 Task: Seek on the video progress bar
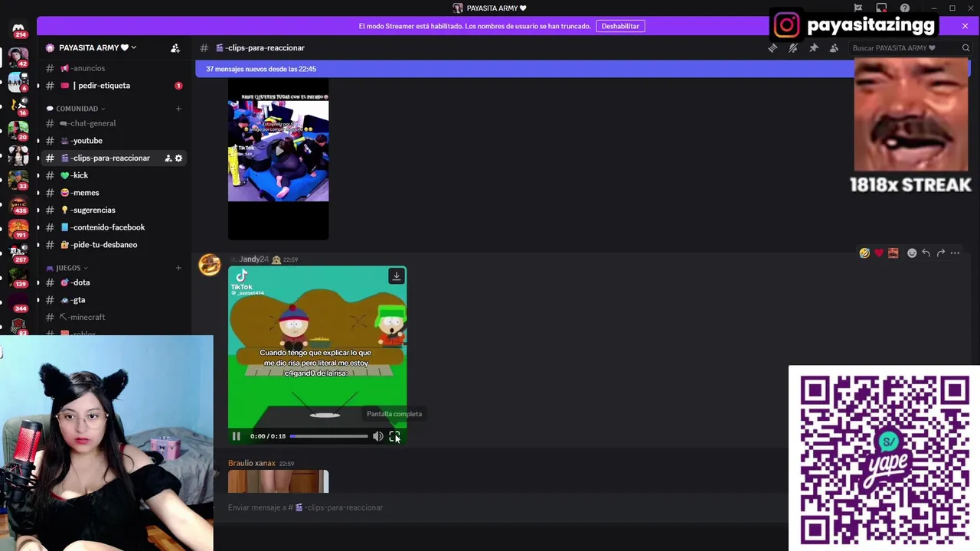click(x=329, y=436)
